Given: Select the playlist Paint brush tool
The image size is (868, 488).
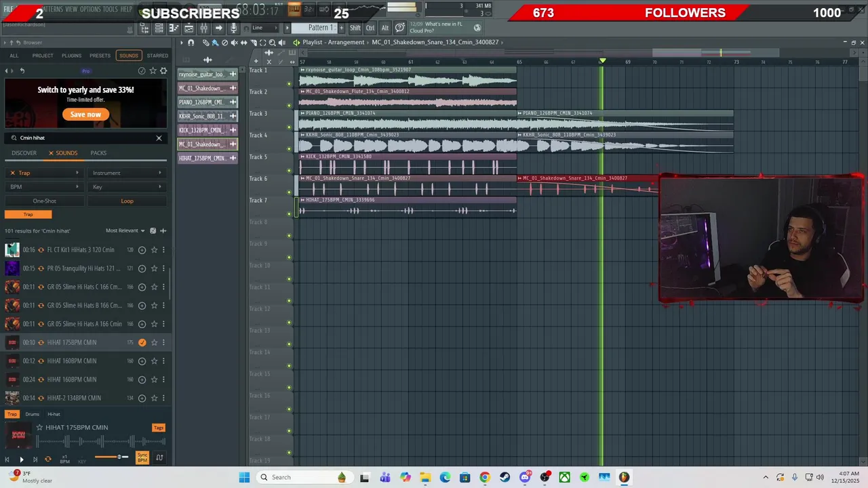Looking at the screenshot, I should coord(215,43).
